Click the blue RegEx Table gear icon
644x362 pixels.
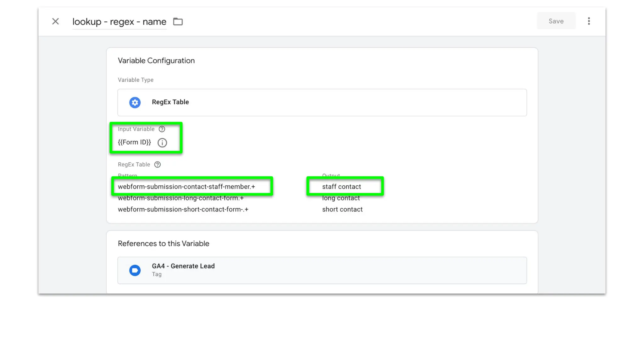135,102
